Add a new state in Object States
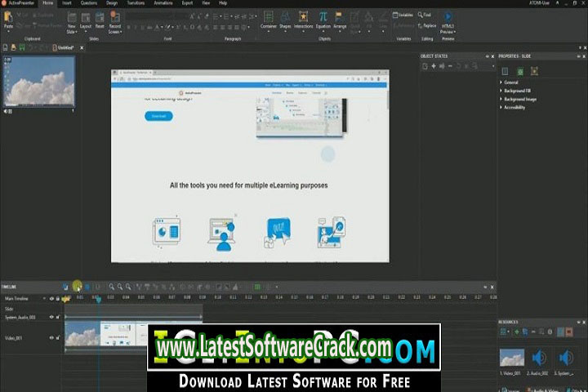This screenshot has height=392, width=588. coord(434,65)
